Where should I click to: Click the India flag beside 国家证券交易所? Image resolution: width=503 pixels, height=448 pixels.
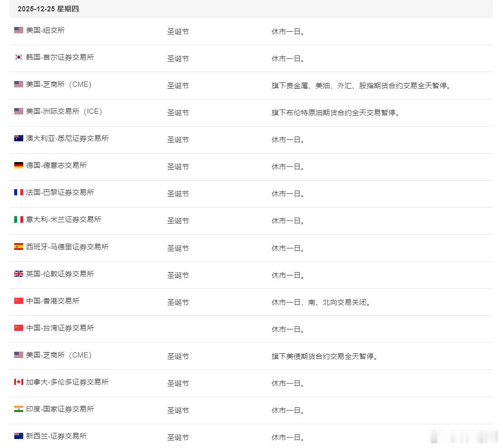click(x=18, y=409)
